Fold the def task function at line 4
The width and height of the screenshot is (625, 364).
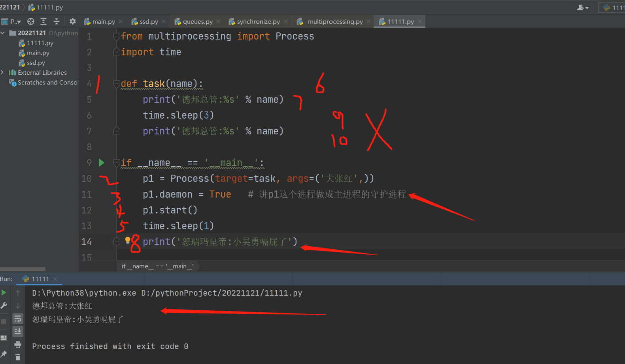click(117, 84)
